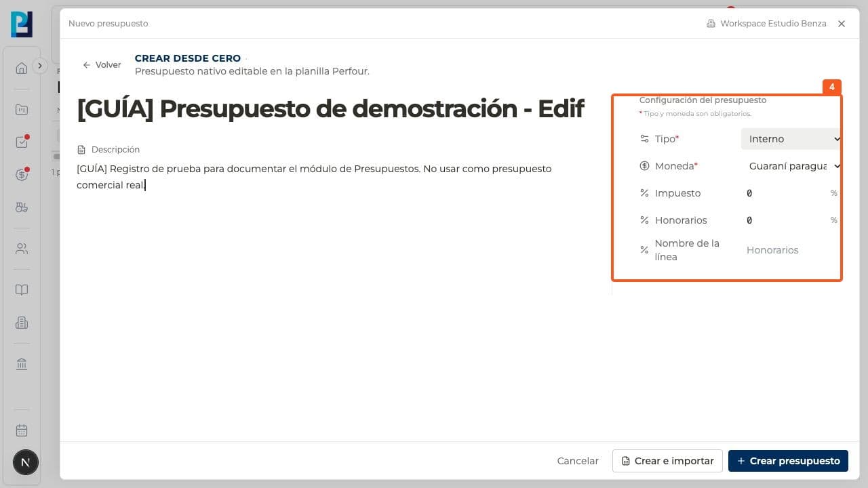
Task: Click the Configuración del presupuesto heading
Action: (703, 100)
